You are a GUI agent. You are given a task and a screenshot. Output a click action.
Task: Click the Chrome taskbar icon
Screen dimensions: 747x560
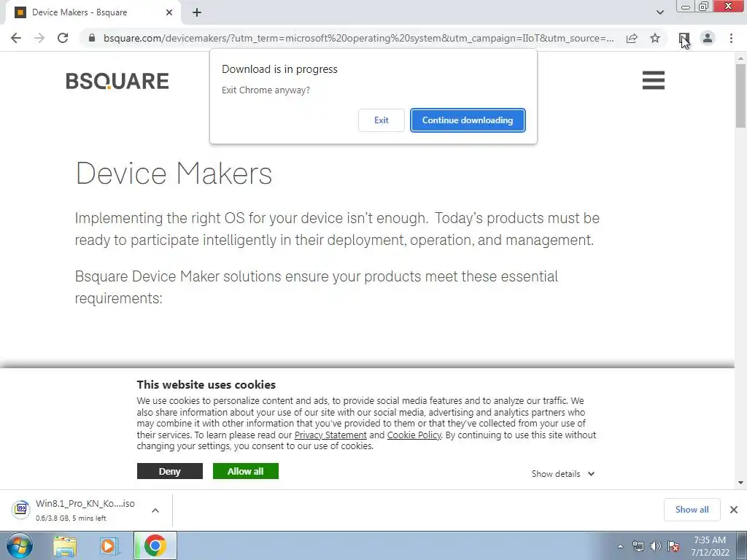[155, 545]
